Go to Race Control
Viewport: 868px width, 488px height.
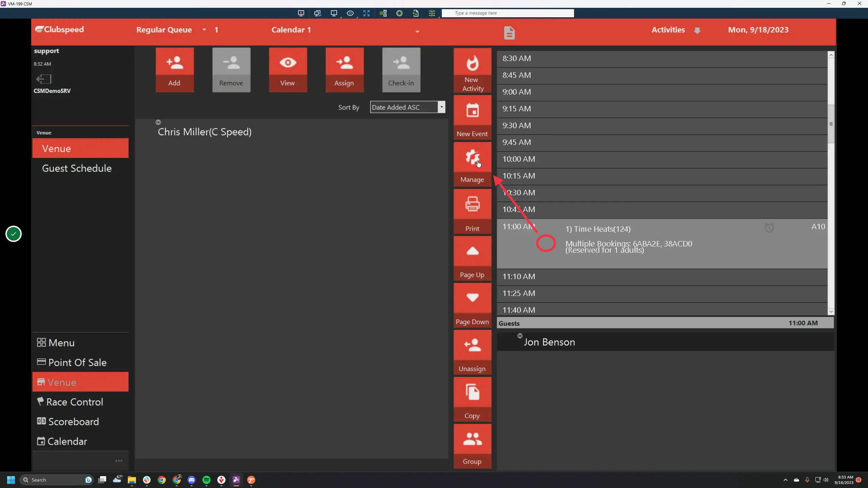click(80, 402)
